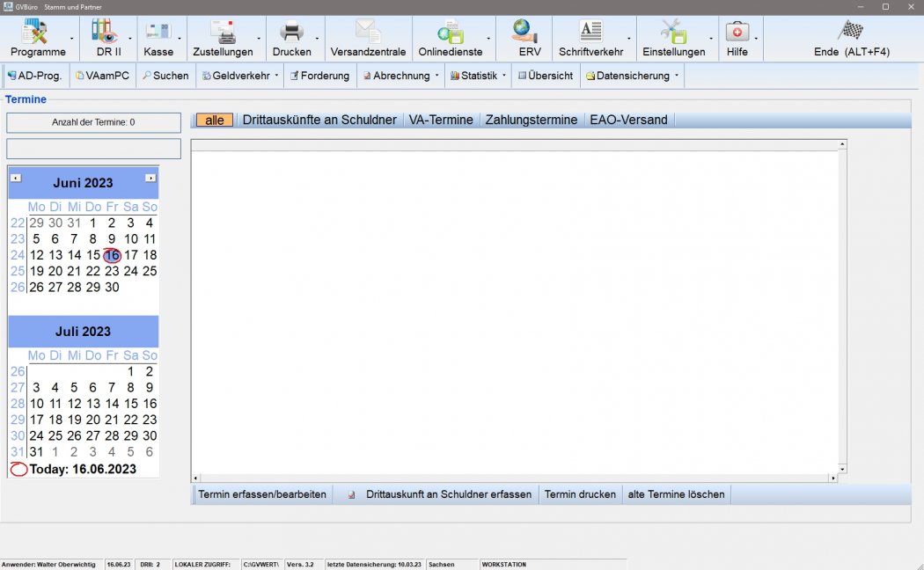Image resolution: width=924 pixels, height=570 pixels.
Task: Go to next month in calendar
Action: [x=150, y=178]
